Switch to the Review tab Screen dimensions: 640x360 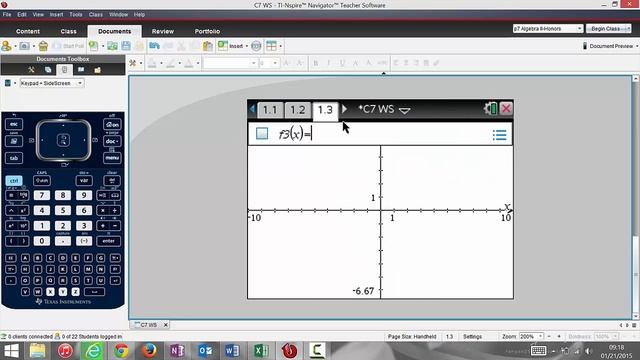point(162,31)
